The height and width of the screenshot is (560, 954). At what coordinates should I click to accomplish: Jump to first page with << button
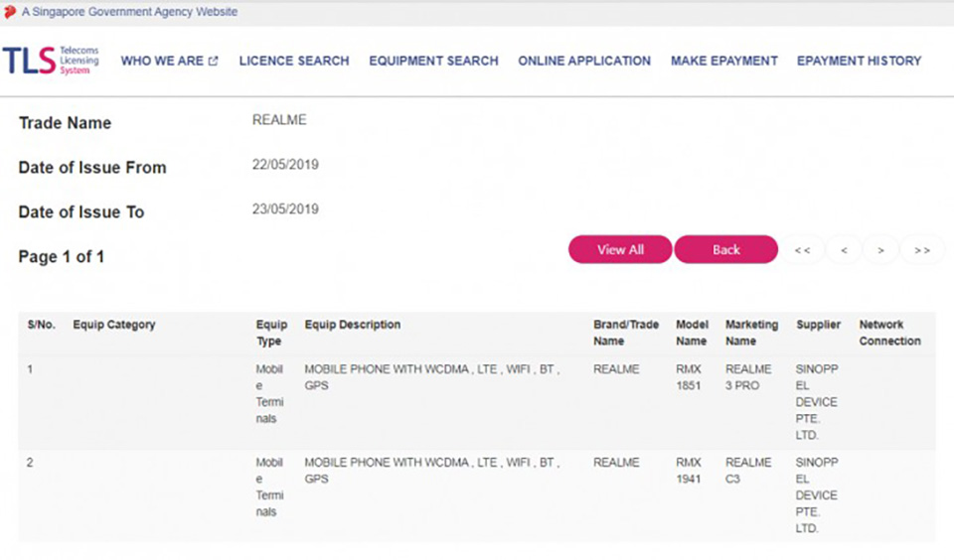click(x=803, y=250)
